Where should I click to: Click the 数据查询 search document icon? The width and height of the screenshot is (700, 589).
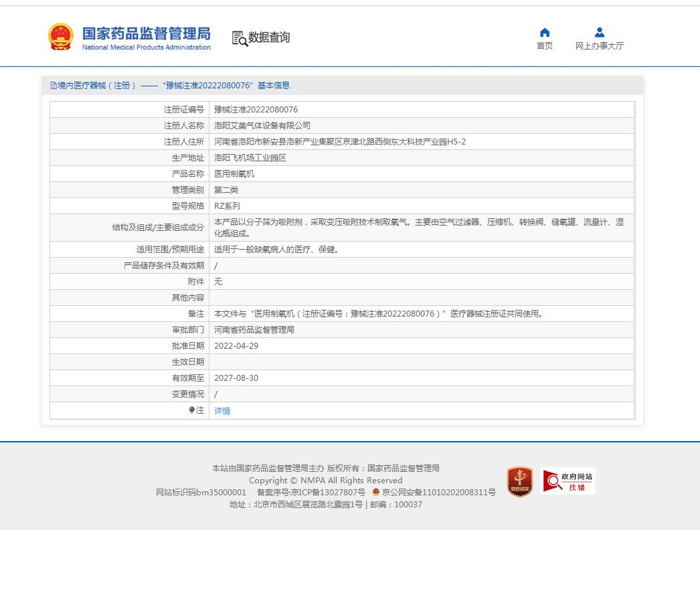pyautogui.click(x=240, y=38)
